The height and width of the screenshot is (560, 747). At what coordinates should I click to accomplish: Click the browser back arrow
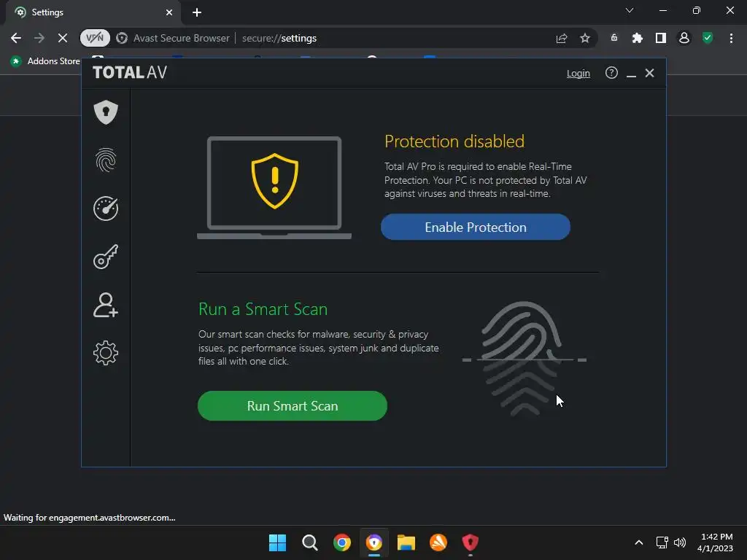coord(16,38)
